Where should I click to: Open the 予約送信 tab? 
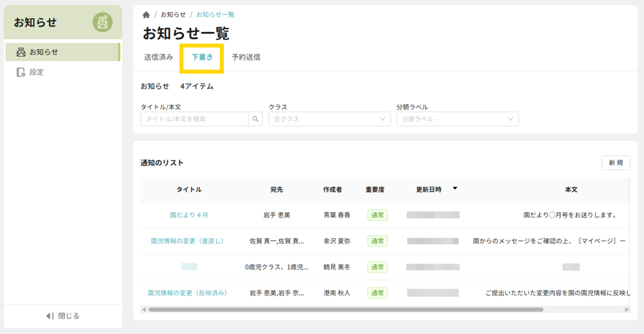pos(246,57)
